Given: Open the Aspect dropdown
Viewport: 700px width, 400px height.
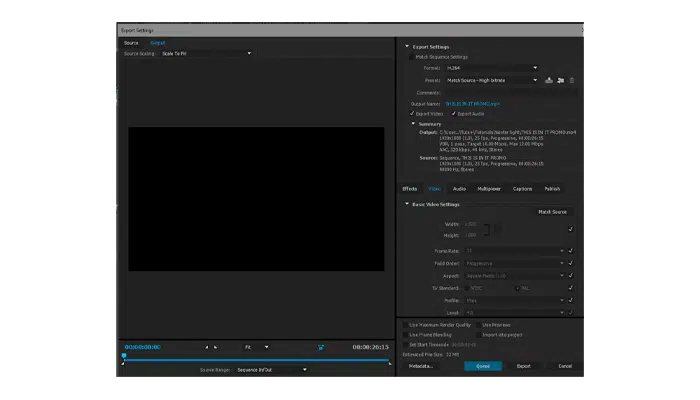Looking at the screenshot, I should click(515, 275).
